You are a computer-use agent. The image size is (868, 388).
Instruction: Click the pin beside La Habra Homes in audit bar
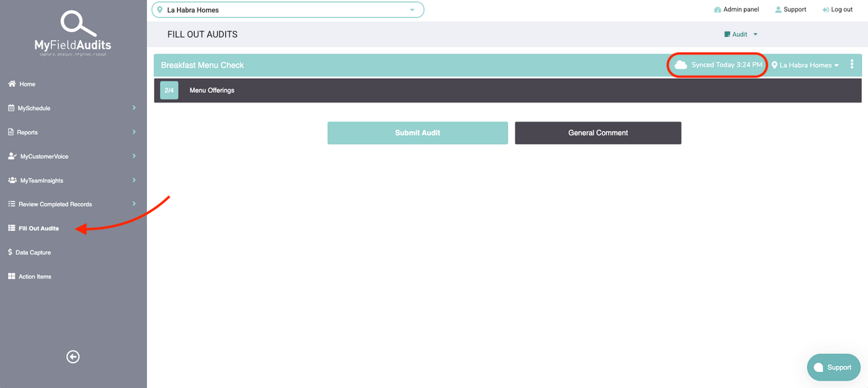[775, 65]
